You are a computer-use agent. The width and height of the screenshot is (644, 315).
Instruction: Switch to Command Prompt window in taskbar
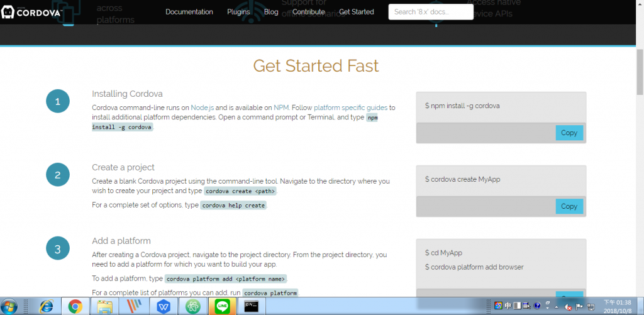[x=252, y=306]
